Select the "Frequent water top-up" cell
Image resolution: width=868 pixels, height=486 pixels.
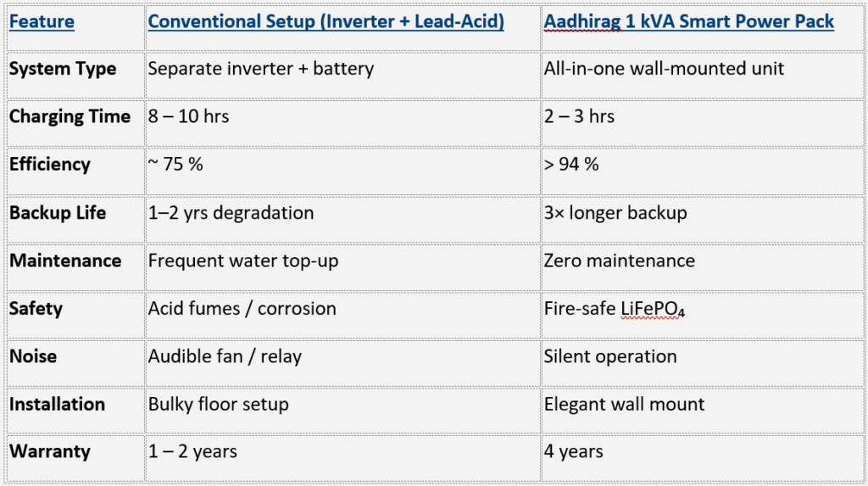pyautogui.click(x=243, y=260)
